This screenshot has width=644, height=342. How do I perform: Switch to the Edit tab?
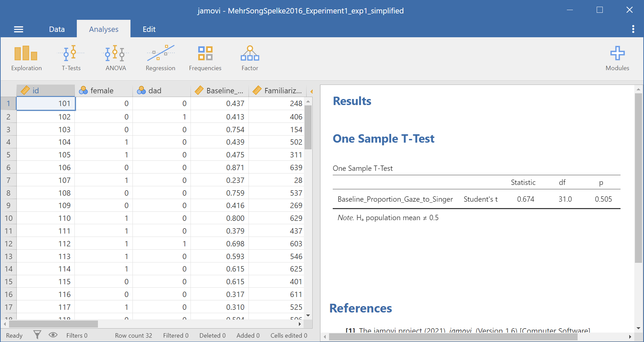(x=149, y=29)
